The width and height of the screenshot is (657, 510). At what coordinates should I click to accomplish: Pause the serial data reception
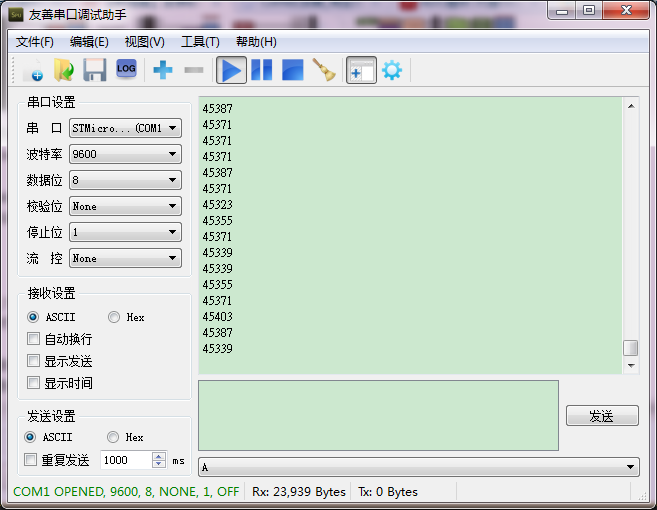point(261,70)
